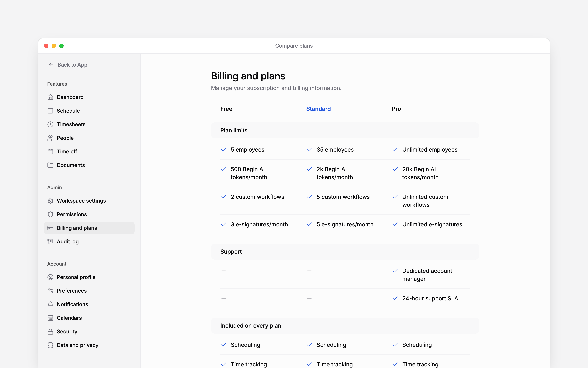Click the Support section header

(345, 252)
